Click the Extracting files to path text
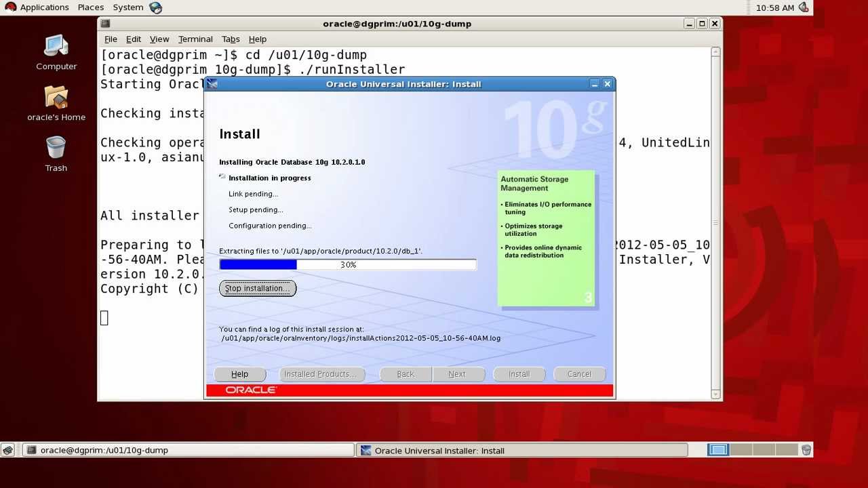The height and width of the screenshot is (488, 868). (321, 251)
